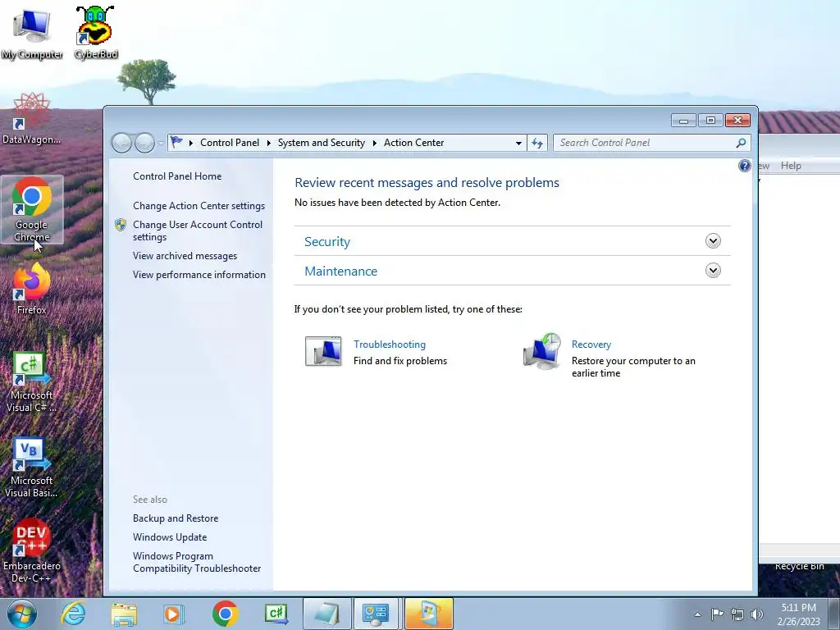Viewport: 840px width, 630px height.
Task: Expand the arrow after System and Security breadcrumb
Action: pos(374,143)
